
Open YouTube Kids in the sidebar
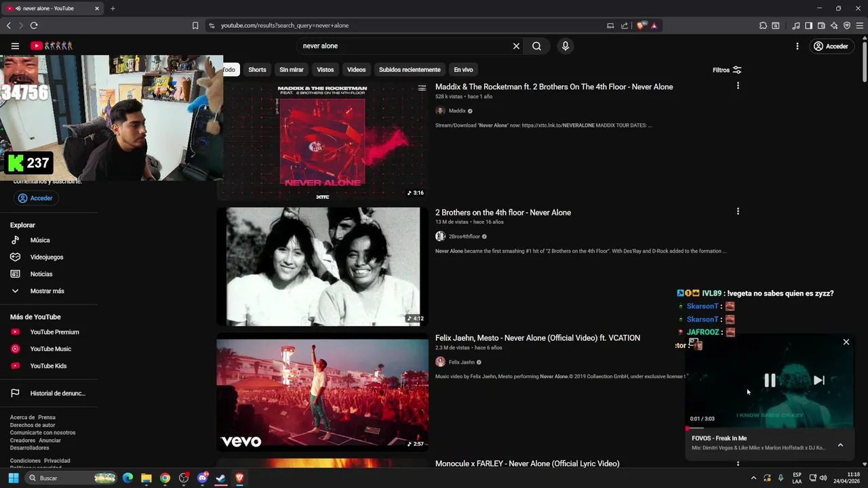pos(47,366)
